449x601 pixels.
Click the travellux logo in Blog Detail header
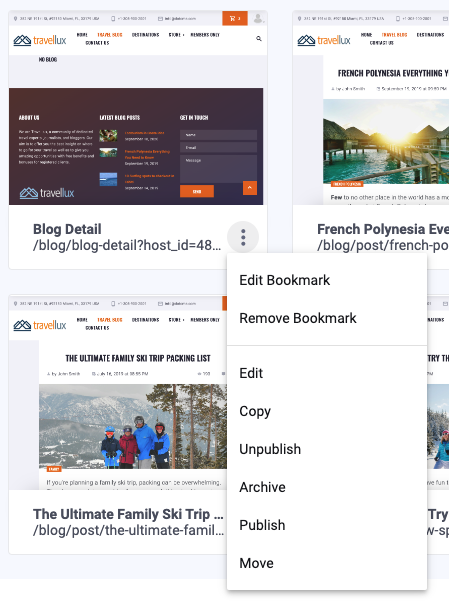[40, 40]
